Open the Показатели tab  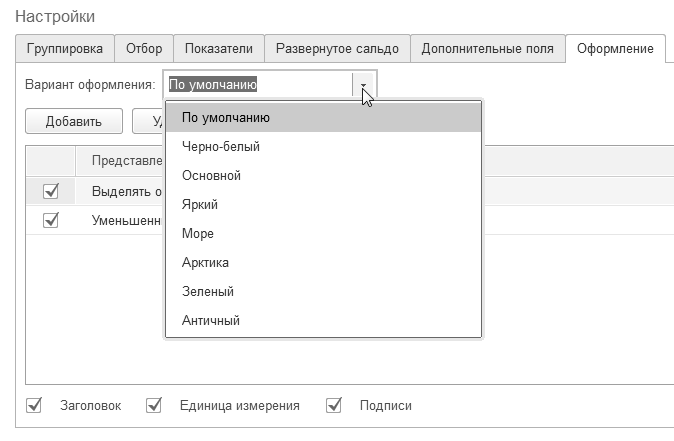(x=217, y=48)
